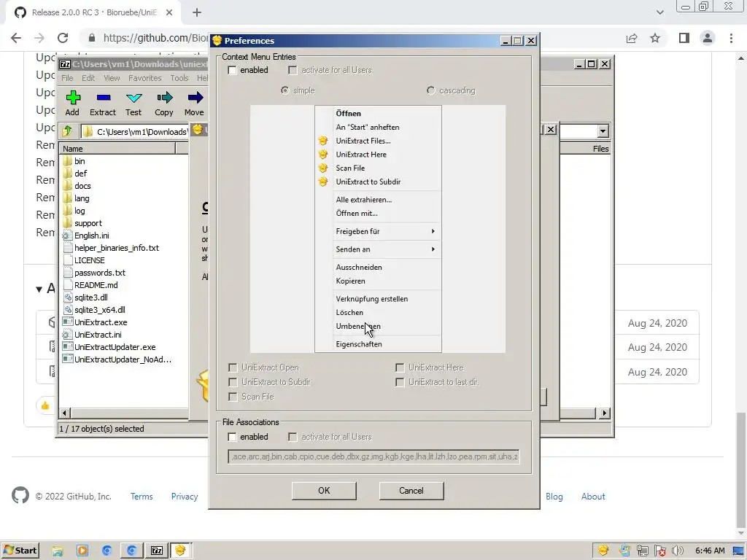Click the UniExtract.exe file icon
747x560 pixels.
tap(68, 322)
